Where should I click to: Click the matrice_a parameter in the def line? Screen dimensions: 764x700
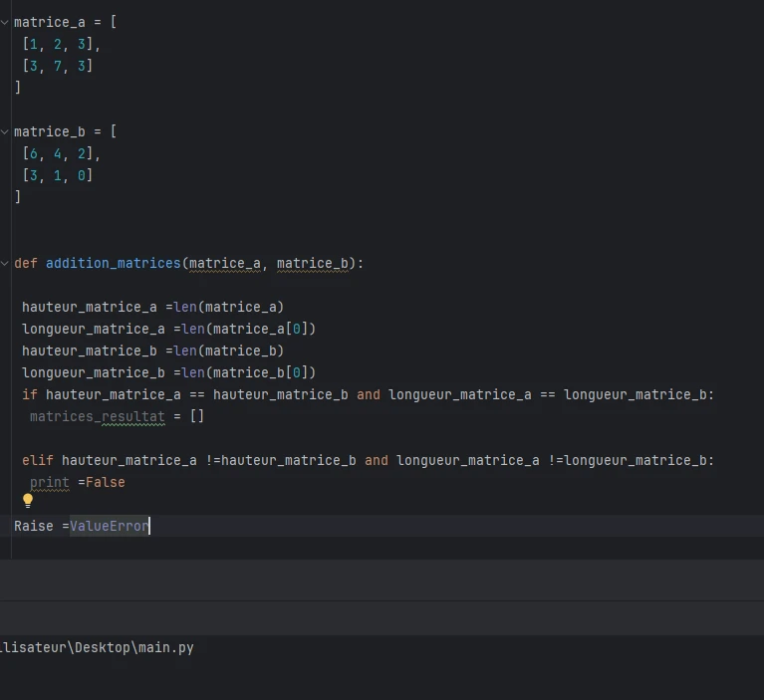point(224,263)
